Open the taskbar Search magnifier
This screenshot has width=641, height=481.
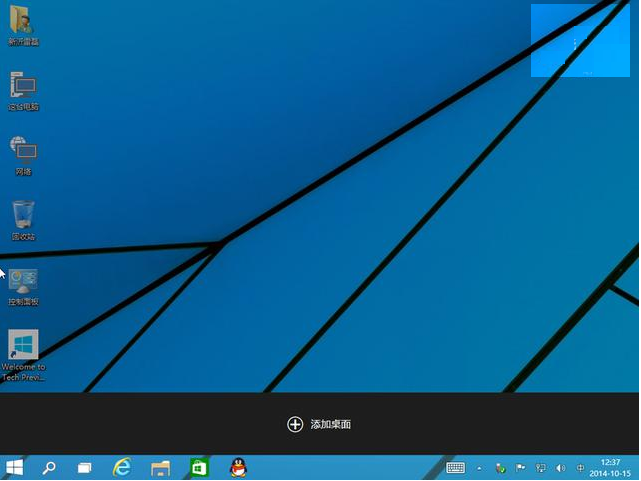pyautogui.click(x=49, y=468)
